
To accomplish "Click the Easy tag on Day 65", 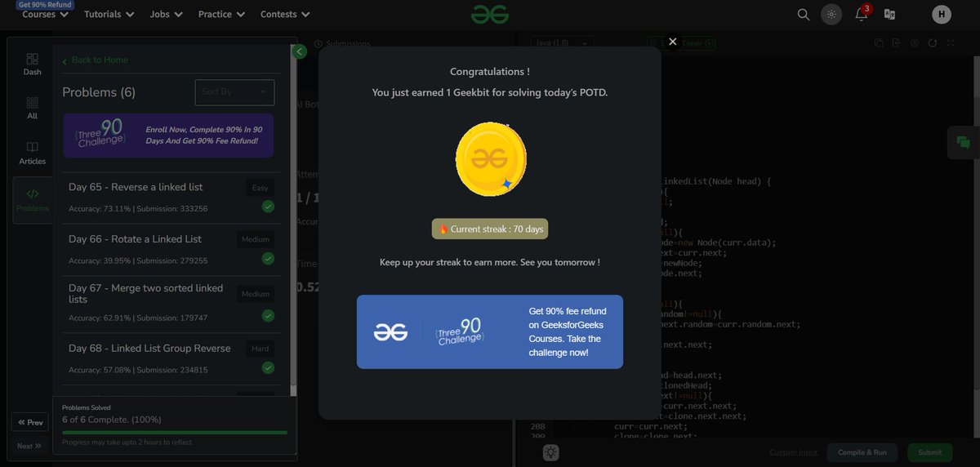I will click(260, 188).
